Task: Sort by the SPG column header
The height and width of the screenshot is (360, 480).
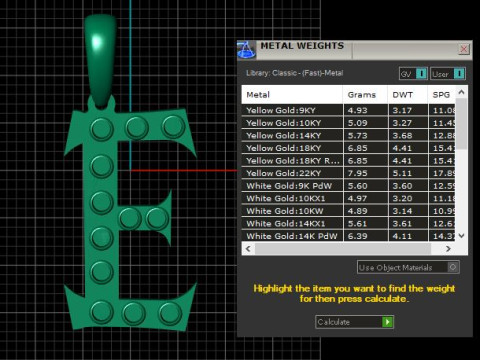Action: (x=442, y=95)
